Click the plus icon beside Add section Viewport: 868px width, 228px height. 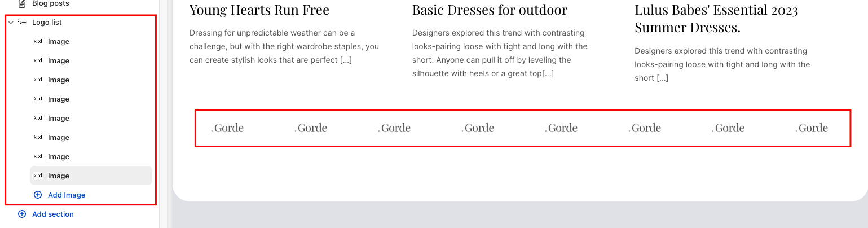tap(22, 214)
